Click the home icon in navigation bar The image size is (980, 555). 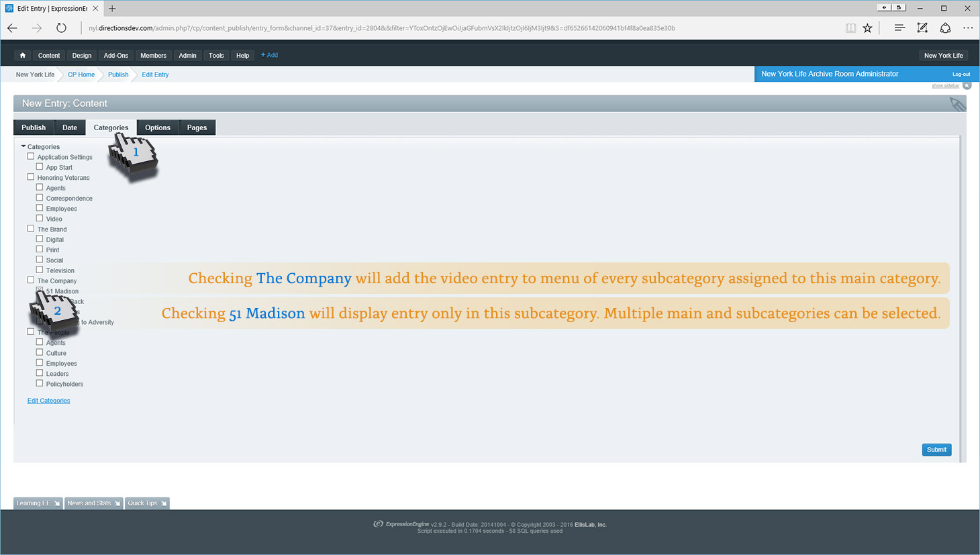tap(23, 56)
